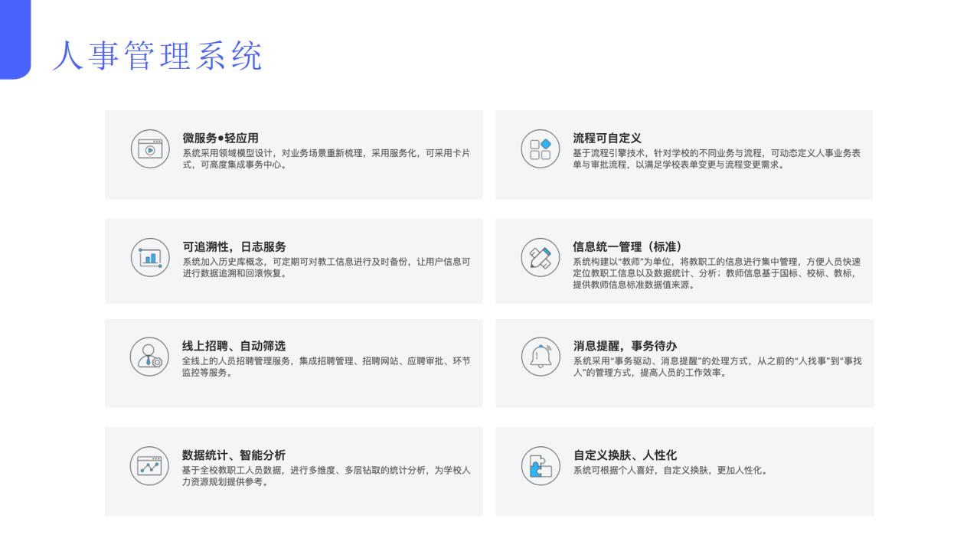Click the analytics graph icon for 数据统计
The width and height of the screenshot is (980, 551).
pos(150,465)
